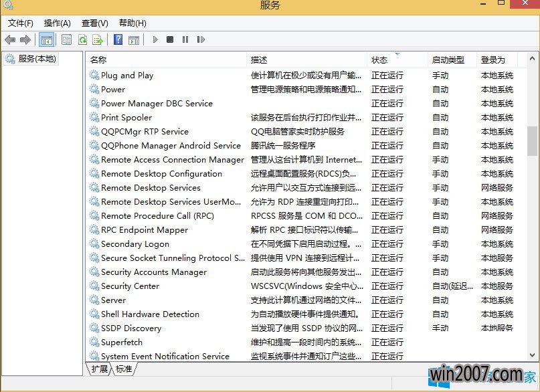
Task: Switch to the 扩展 tab
Action: click(x=100, y=369)
